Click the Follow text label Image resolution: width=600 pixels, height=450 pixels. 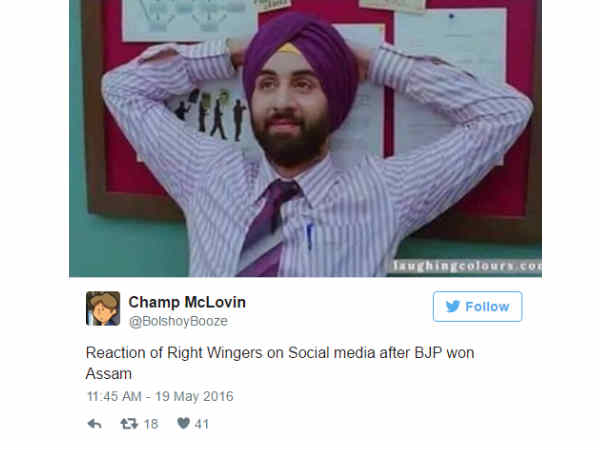pos(487,307)
